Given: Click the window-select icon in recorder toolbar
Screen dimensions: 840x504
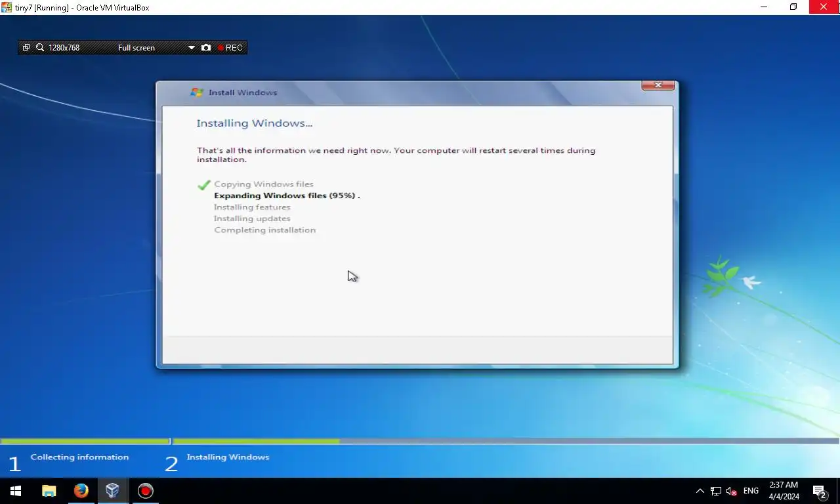Looking at the screenshot, I should pyautogui.click(x=26, y=48).
